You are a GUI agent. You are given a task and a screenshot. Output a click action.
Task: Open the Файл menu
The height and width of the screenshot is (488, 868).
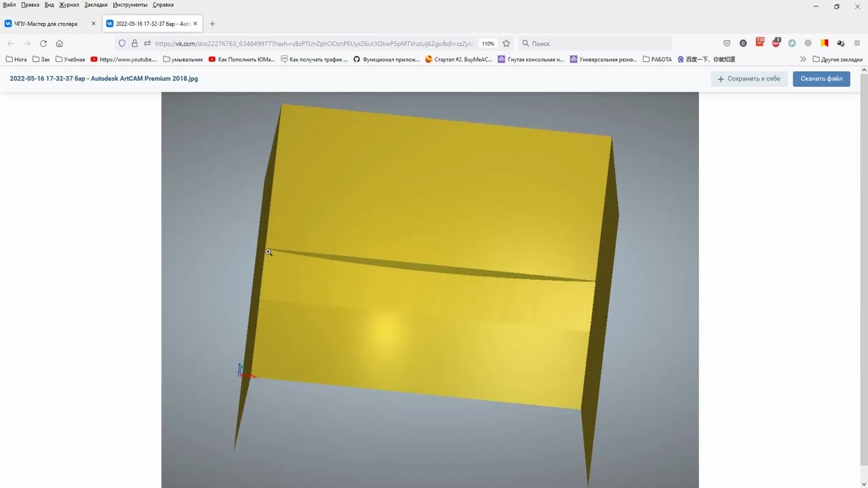[x=9, y=5]
